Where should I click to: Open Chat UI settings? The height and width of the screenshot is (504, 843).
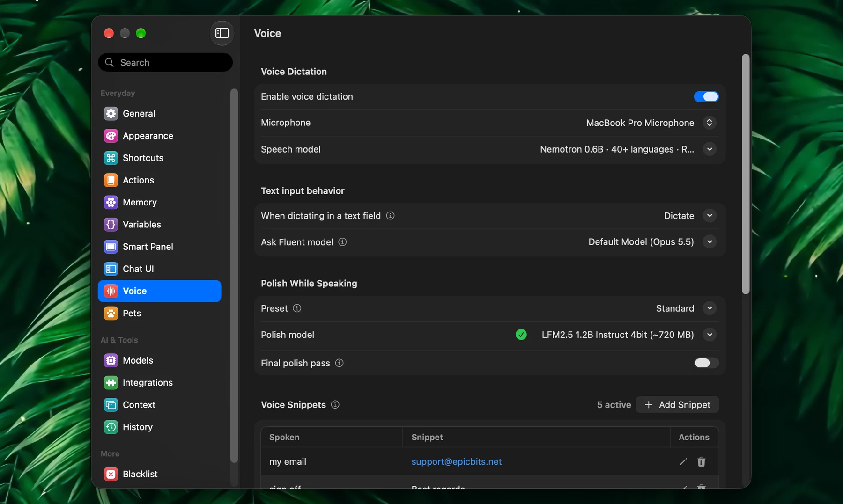159,269
